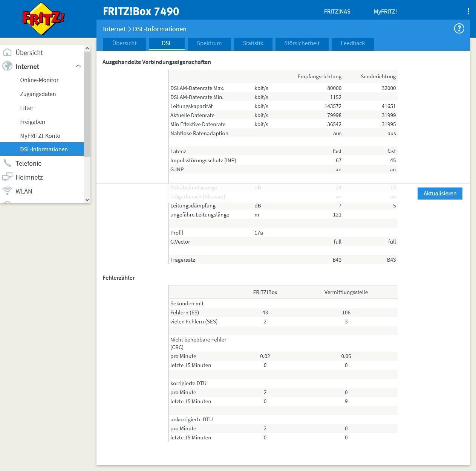
Task: Click the Aktualisieren button
Action: point(440,194)
